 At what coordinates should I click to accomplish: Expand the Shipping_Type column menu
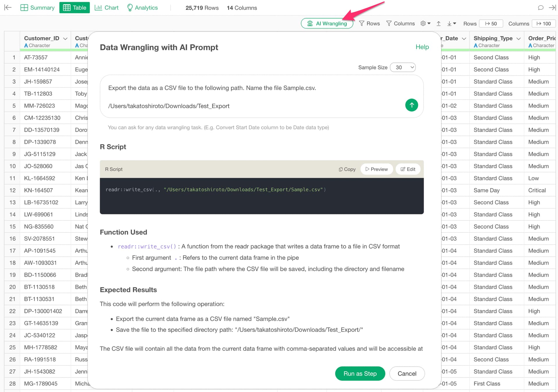(x=518, y=39)
